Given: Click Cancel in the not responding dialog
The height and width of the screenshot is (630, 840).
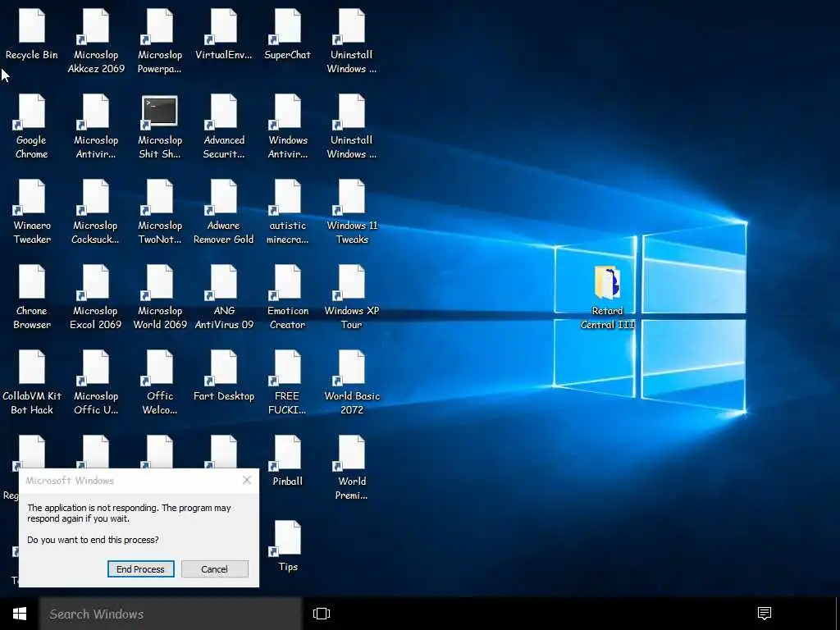Looking at the screenshot, I should pyautogui.click(x=214, y=569).
